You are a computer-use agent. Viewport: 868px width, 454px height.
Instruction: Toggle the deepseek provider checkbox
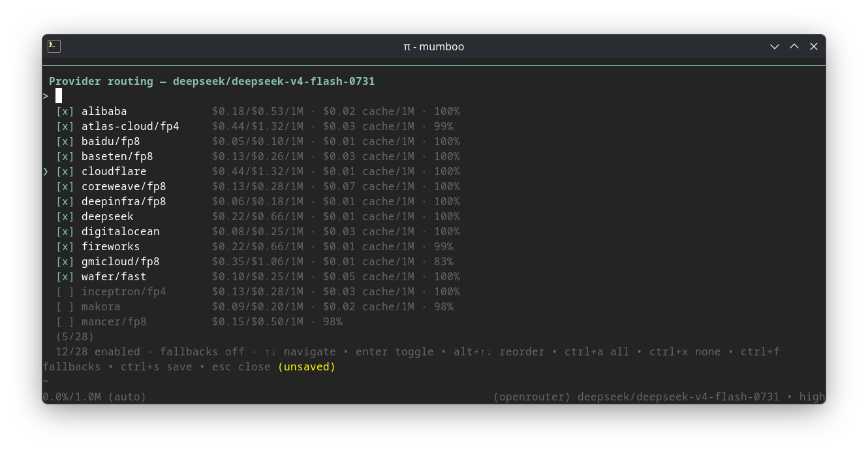pyautogui.click(x=65, y=216)
